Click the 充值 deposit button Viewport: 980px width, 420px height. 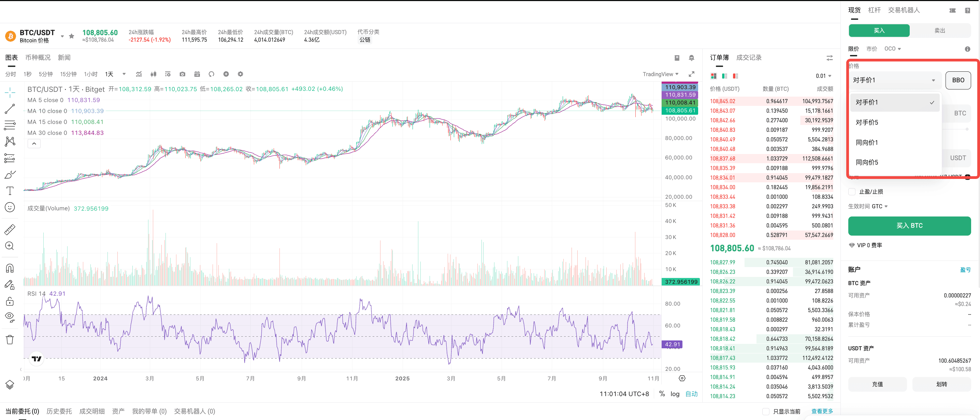click(877, 384)
